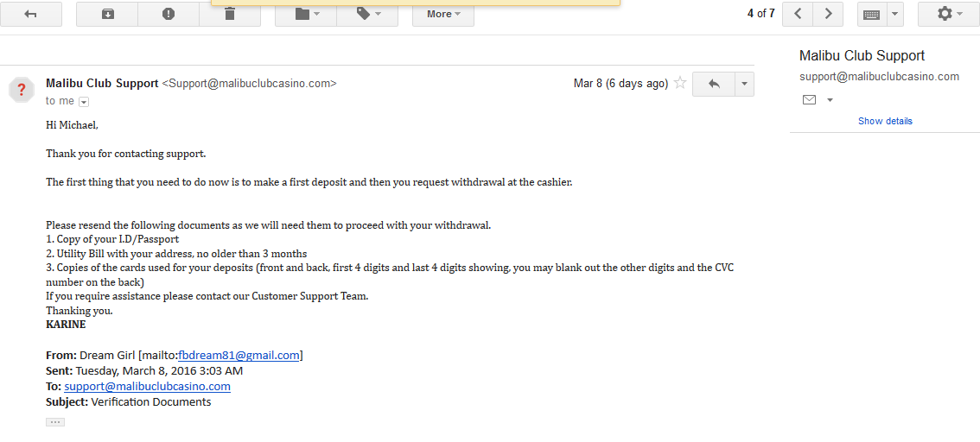Open the settings gear menu

pyautogui.click(x=949, y=14)
